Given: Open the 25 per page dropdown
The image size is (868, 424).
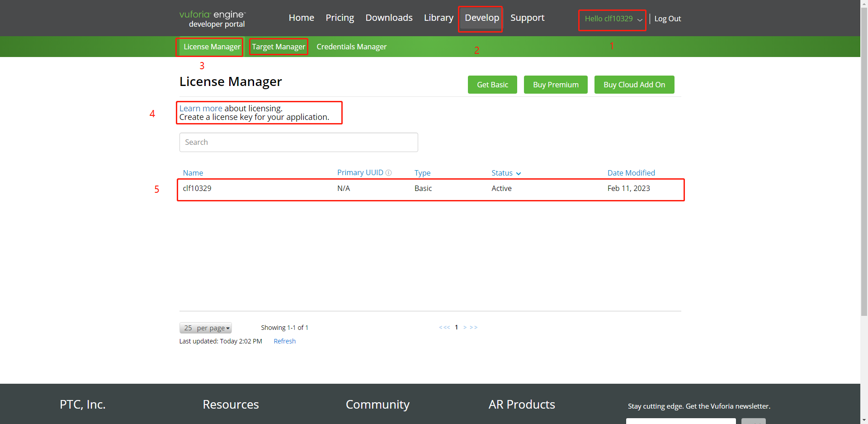Looking at the screenshot, I should (206, 328).
